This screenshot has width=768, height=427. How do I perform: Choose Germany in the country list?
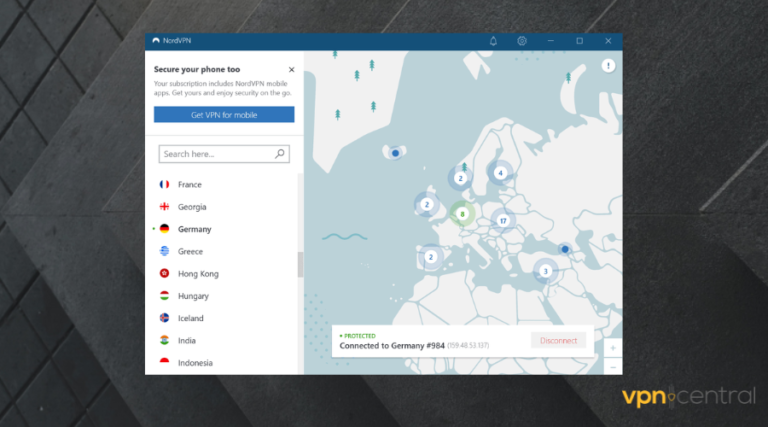point(194,229)
